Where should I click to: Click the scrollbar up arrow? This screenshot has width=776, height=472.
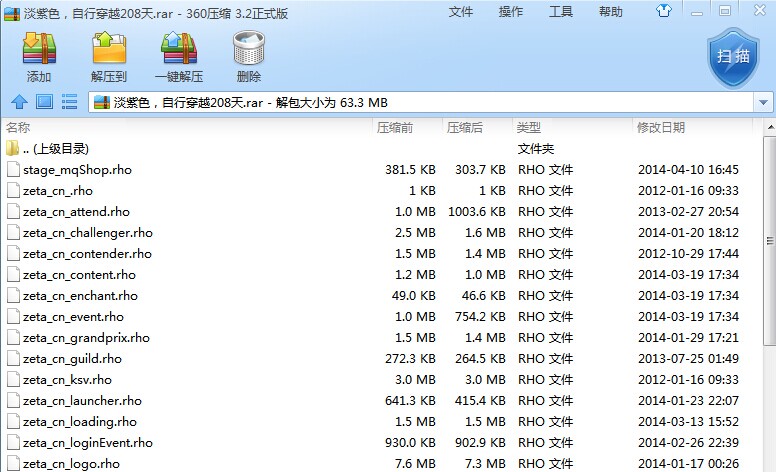click(x=770, y=128)
